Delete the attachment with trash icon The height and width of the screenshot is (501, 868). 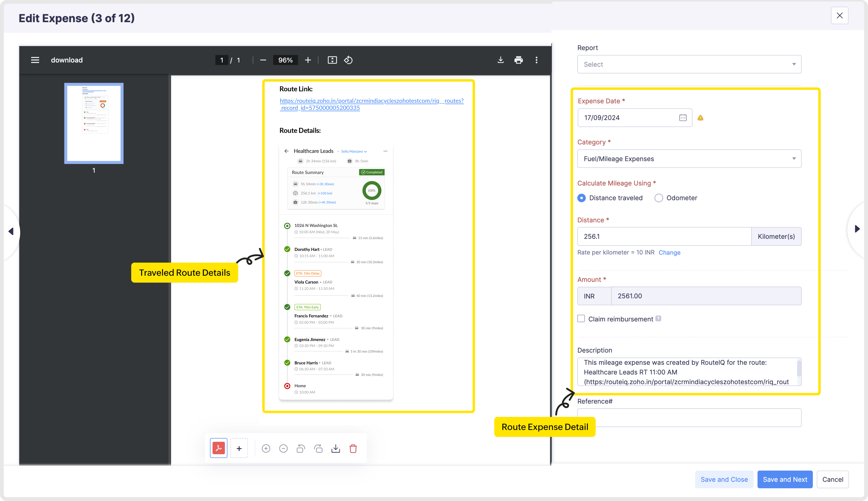pos(353,448)
